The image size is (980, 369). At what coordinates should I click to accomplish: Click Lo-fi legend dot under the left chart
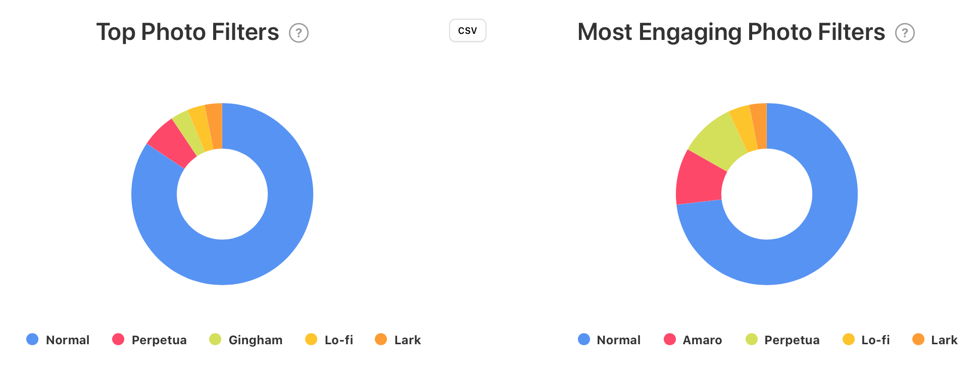coord(311,339)
